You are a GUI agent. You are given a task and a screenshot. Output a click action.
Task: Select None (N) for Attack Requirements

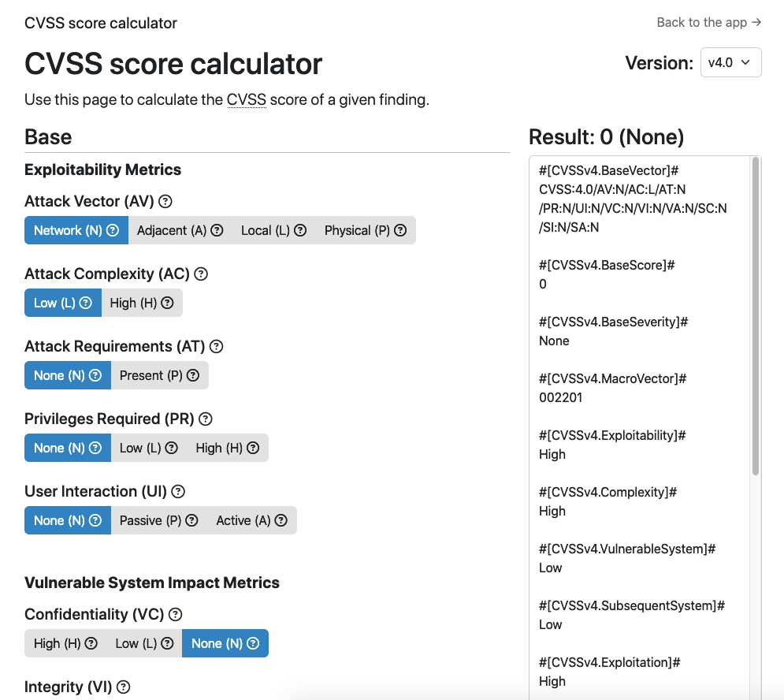tap(68, 375)
